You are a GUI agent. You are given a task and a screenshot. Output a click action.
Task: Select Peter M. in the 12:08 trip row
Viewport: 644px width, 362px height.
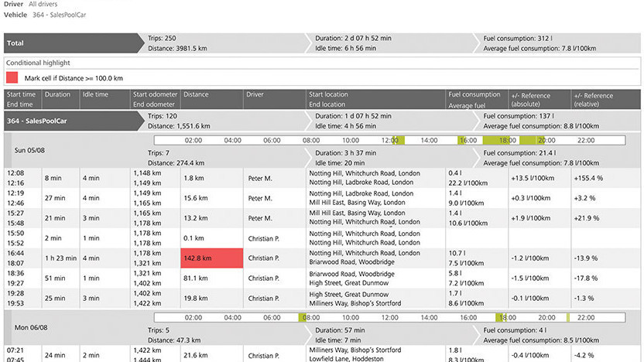click(x=259, y=177)
